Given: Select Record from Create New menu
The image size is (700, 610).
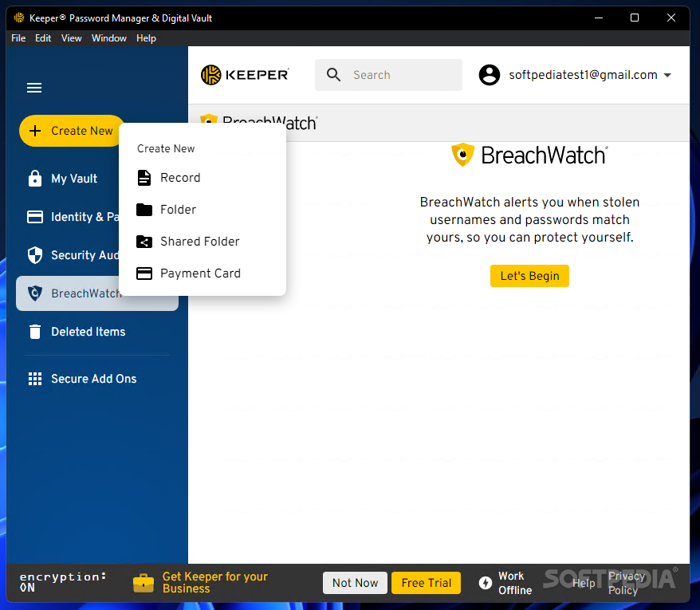Looking at the screenshot, I should [x=203, y=178].
